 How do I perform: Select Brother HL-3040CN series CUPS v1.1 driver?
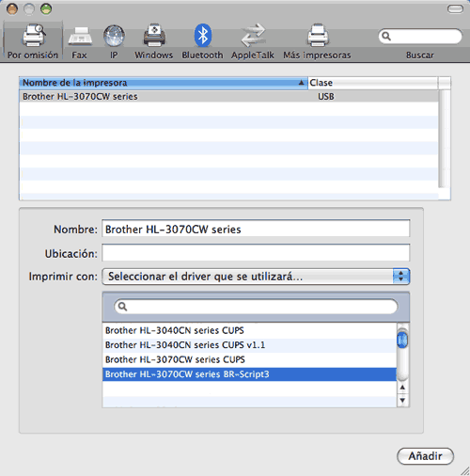[x=249, y=345]
